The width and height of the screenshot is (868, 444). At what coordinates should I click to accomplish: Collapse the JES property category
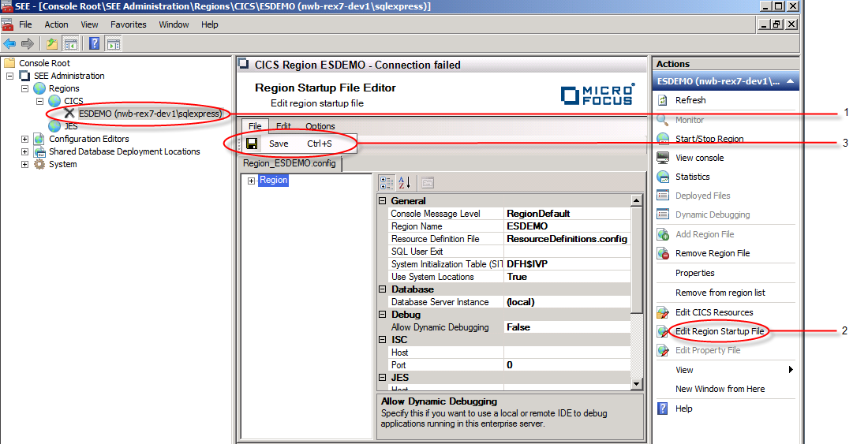click(x=383, y=378)
